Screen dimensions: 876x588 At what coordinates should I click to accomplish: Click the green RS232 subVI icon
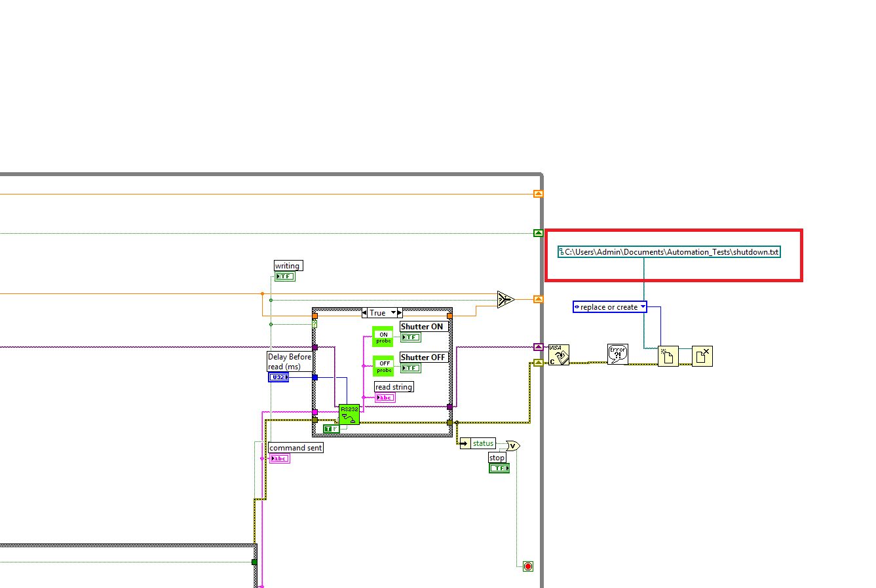coord(349,414)
